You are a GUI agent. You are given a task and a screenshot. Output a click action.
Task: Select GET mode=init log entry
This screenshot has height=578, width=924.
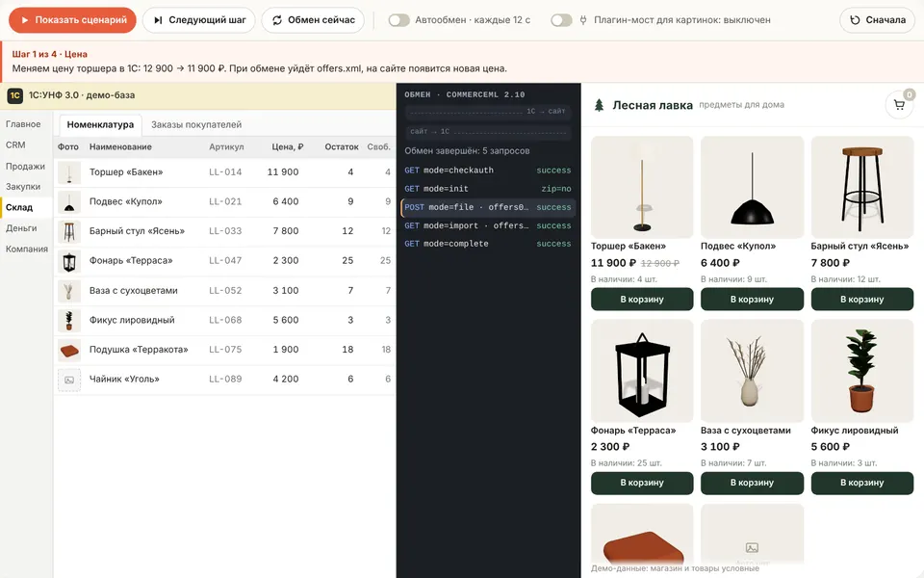488,189
